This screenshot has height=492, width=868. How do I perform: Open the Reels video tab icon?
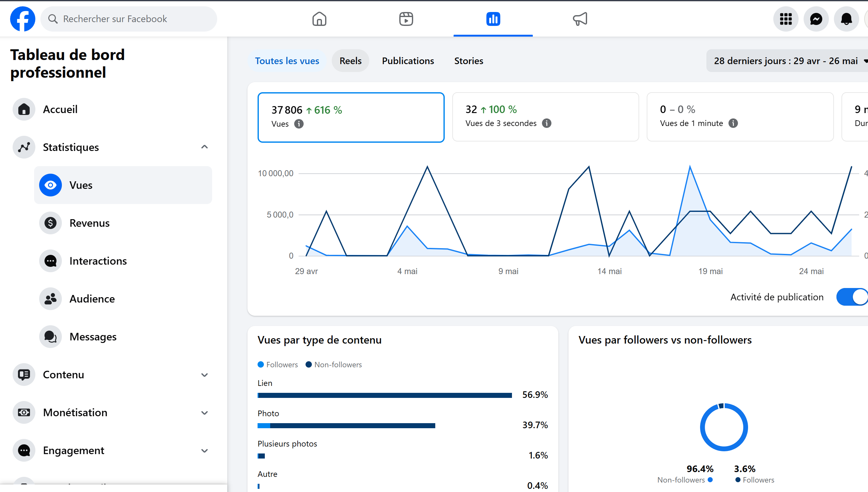pyautogui.click(x=406, y=19)
